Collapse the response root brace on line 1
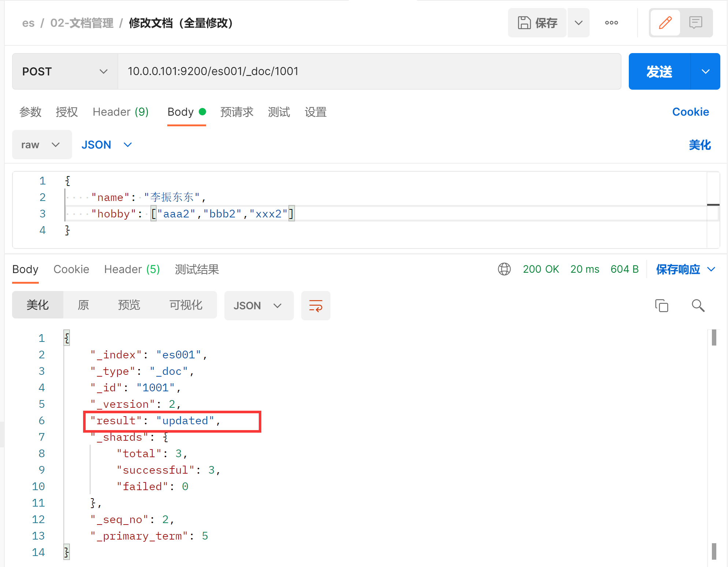 pos(67,338)
